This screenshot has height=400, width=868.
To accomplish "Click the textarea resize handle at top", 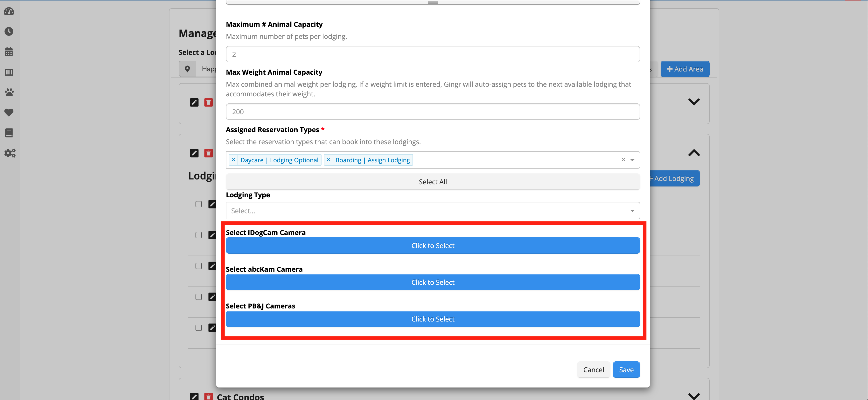I will 433,2.
